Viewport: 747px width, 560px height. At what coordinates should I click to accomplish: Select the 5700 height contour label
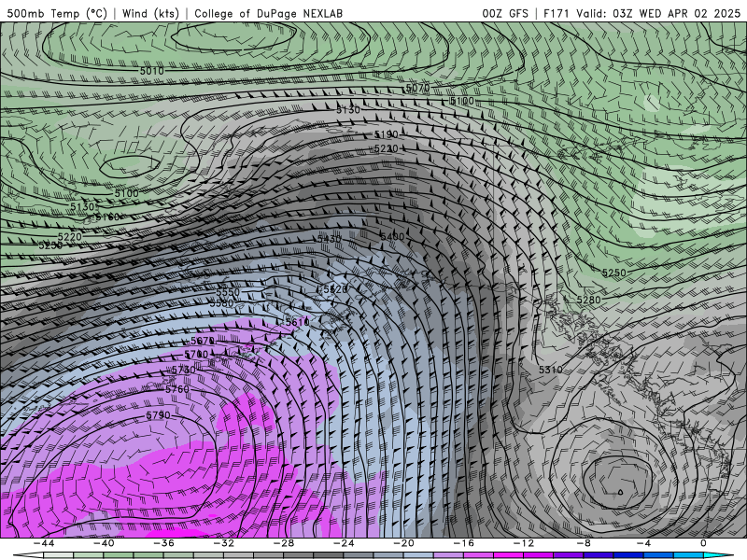click(196, 355)
